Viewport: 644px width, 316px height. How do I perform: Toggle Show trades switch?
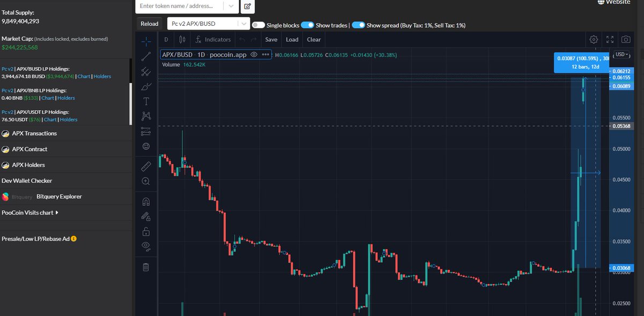pyautogui.click(x=308, y=25)
